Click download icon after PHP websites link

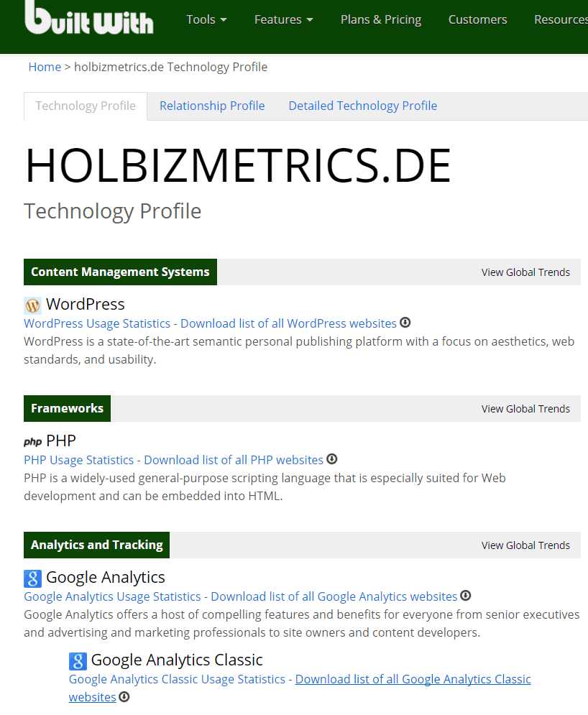[x=332, y=459]
